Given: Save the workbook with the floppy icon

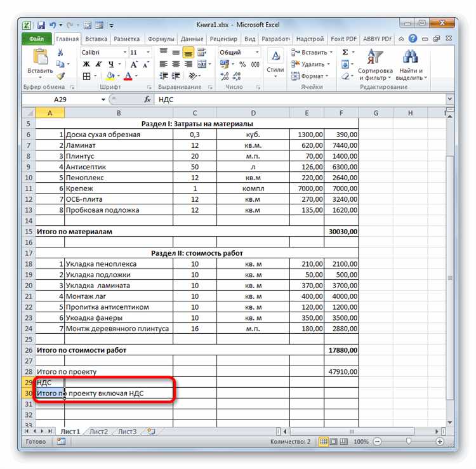Looking at the screenshot, I should click(41, 25).
